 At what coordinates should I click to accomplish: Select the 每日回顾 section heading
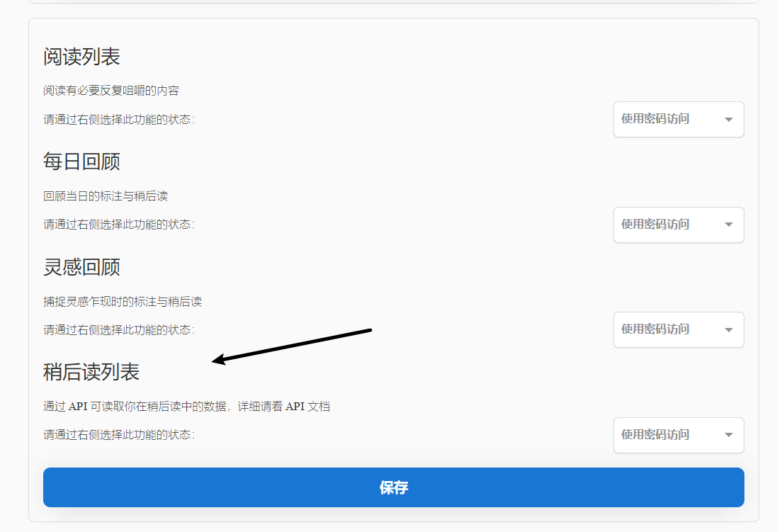(80, 162)
